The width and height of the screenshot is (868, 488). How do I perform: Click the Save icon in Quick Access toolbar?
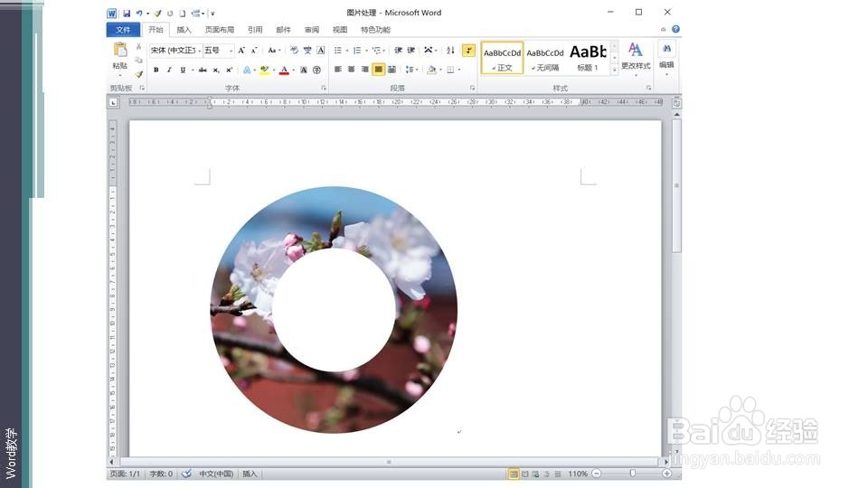click(x=127, y=13)
